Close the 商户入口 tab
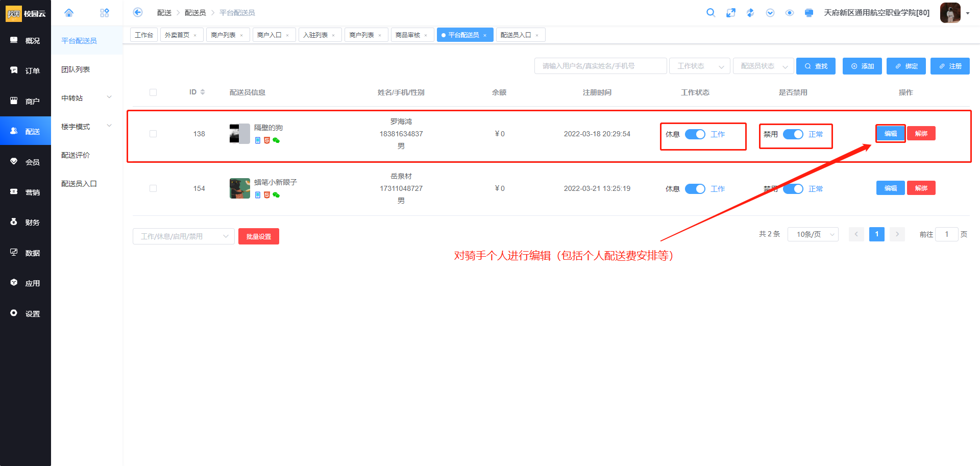This screenshot has height=466, width=980. 287,35
